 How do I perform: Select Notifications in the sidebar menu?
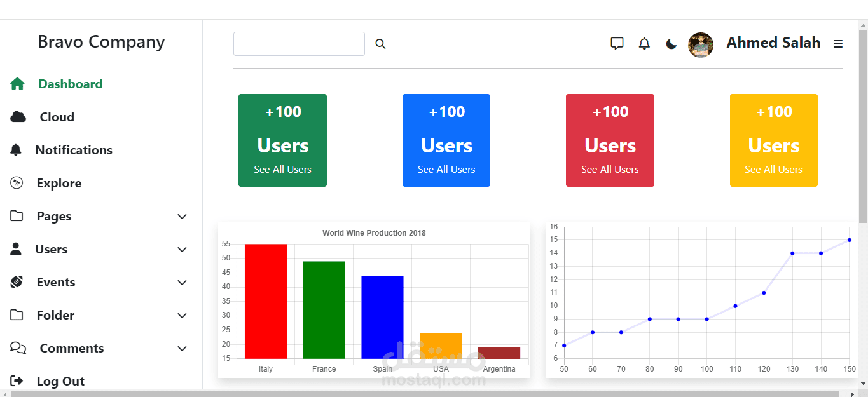(x=74, y=150)
